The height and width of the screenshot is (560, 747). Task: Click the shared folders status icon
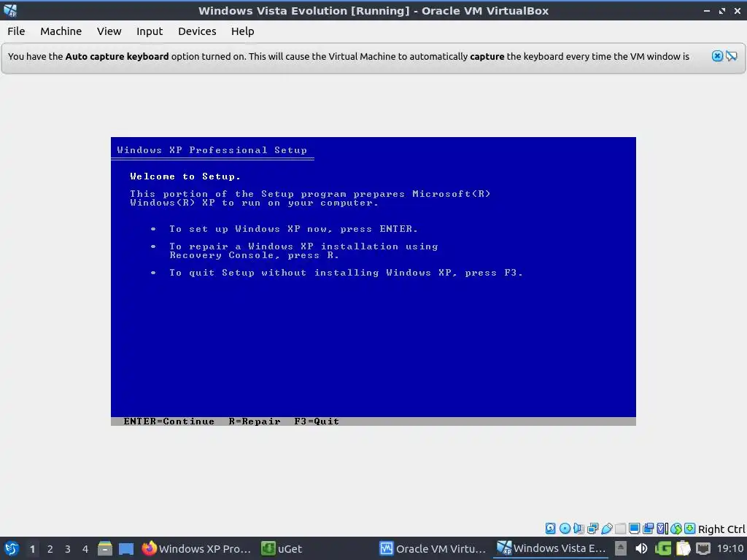point(620,528)
